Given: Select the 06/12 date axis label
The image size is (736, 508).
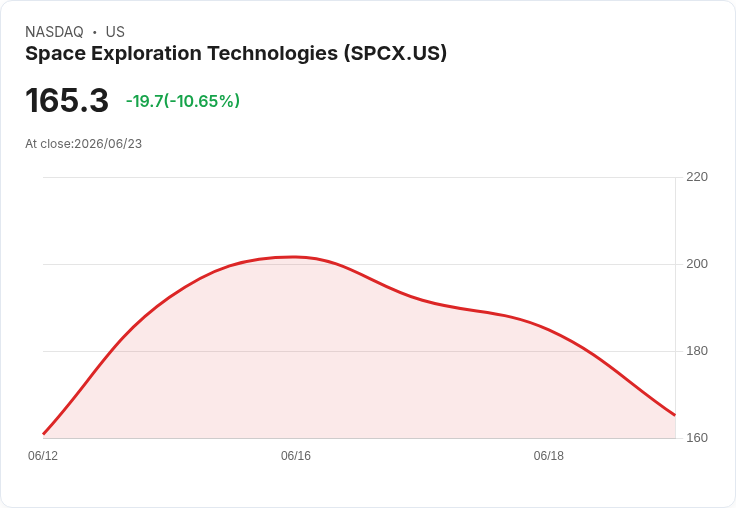Looking at the screenshot, I should (x=43, y=456).
